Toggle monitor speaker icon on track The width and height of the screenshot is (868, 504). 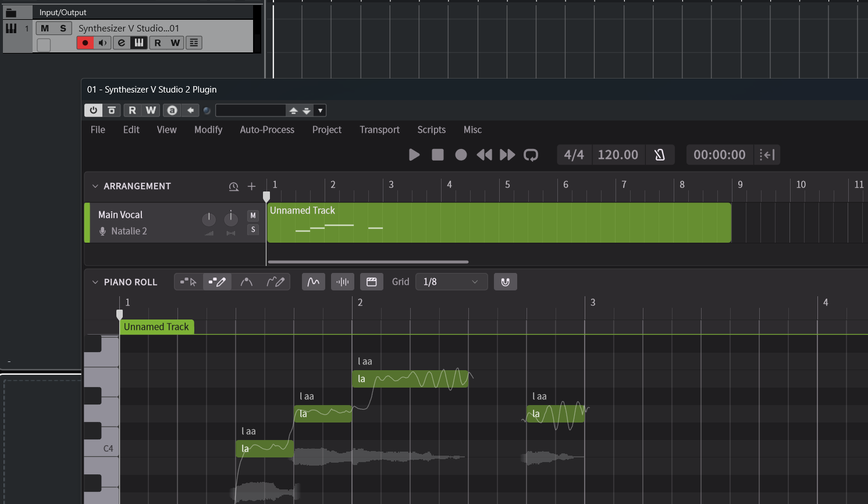[102, 42]
